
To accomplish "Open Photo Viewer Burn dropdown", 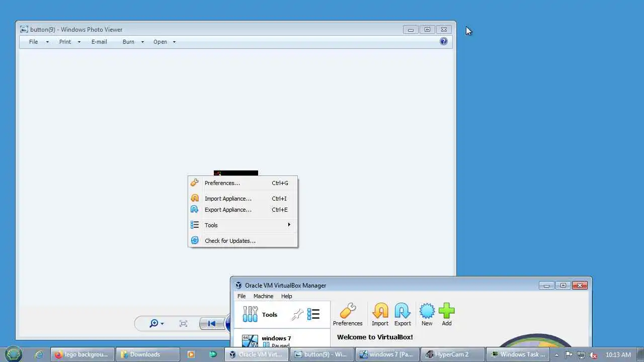I will [133, 42].
